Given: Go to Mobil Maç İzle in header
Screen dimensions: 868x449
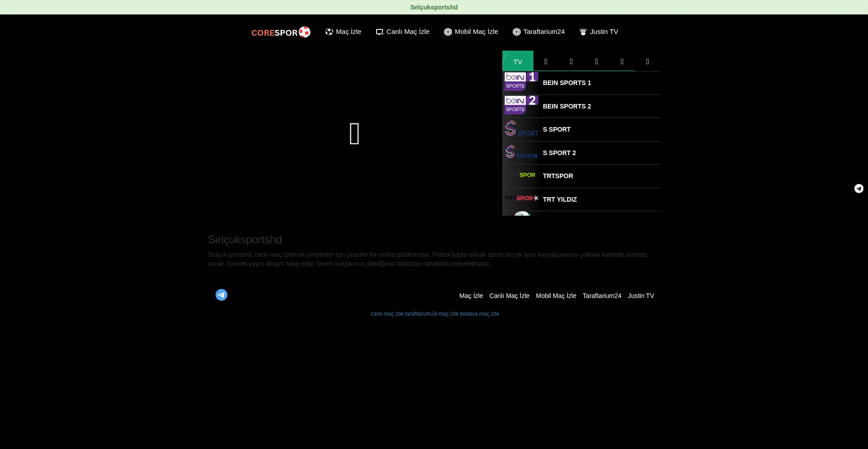Looking at the screenshot, I should point(471,32).
